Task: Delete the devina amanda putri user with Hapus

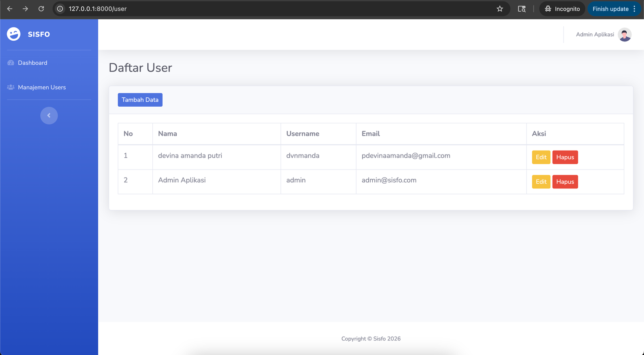Action: click(x=565, y=157)
